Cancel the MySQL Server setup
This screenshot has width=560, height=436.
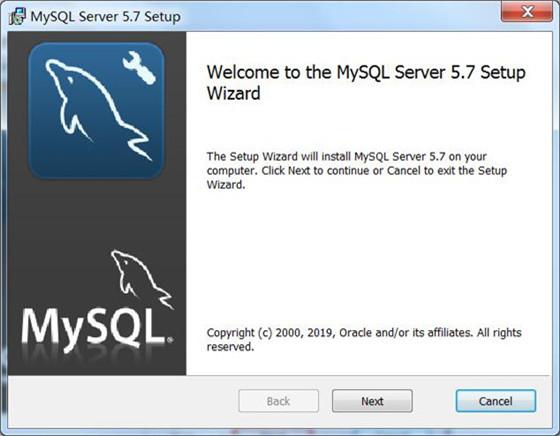(495, 401)
